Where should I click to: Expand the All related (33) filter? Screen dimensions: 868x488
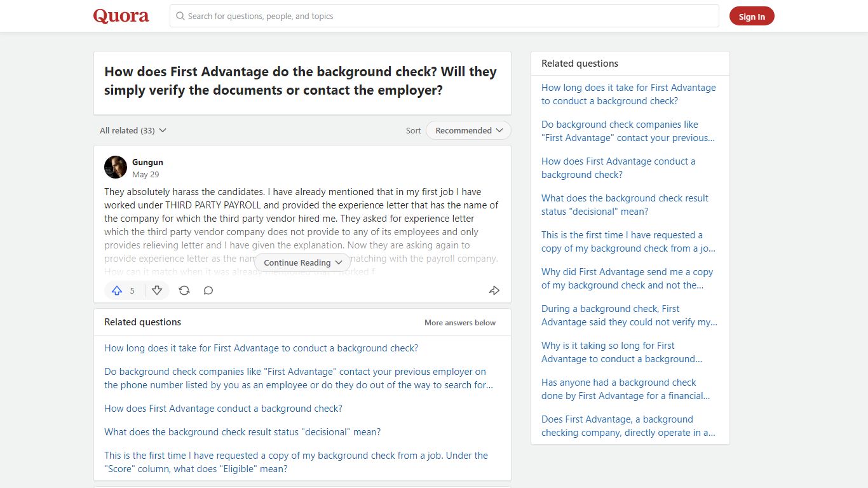pos(133,130)
